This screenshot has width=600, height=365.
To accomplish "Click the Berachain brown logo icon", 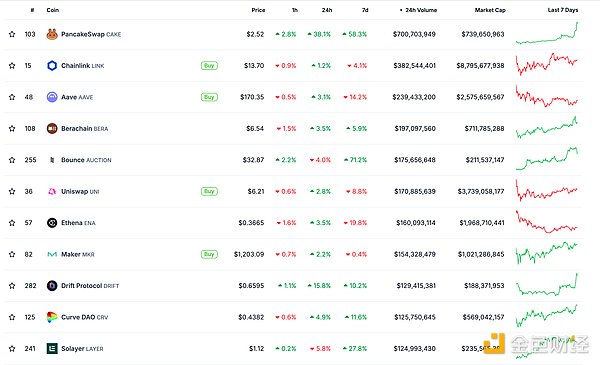I will point(52,128).
